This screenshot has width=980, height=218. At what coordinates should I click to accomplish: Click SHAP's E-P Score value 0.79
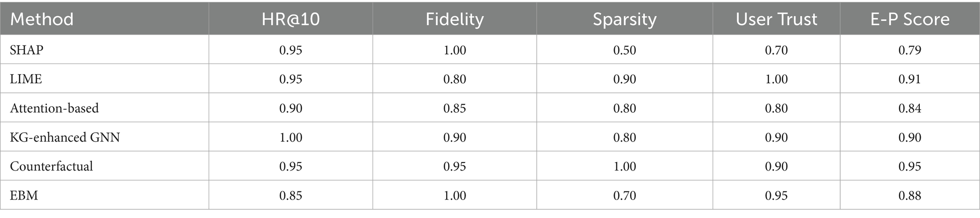[909, 50]
